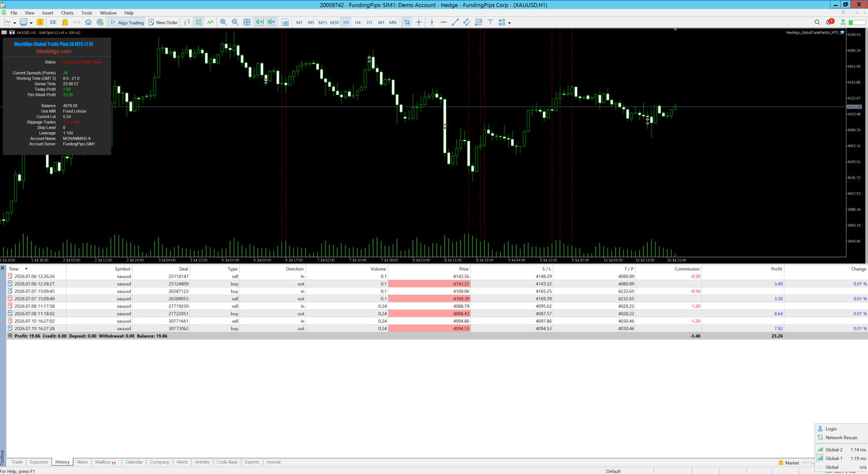Viewport: 868px width, 474px height.
Task: Open the shapes objects tool
Action: 502,22
